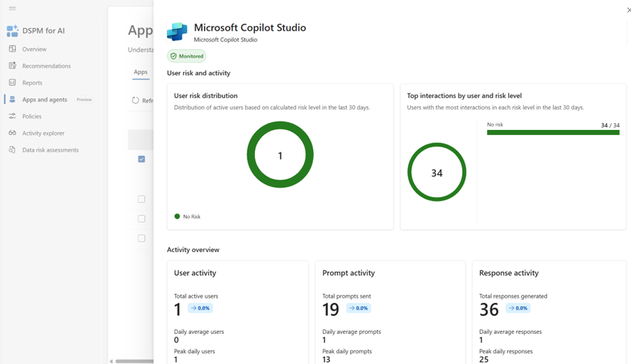Click the 'User risk distribution' card title
631x364 pixels.
click(205, 96)
